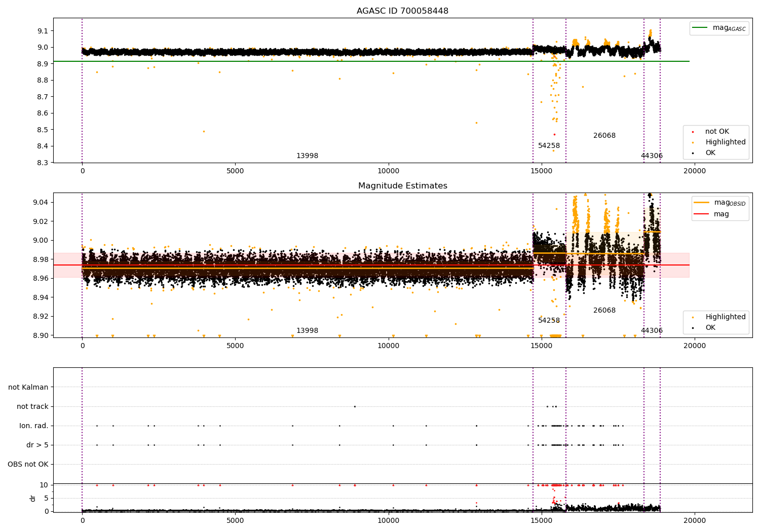Screen dimensions: 760x532
Task: Click obsid label 13998 in Magnitude Estimates plot
Action: coord(307,330)
